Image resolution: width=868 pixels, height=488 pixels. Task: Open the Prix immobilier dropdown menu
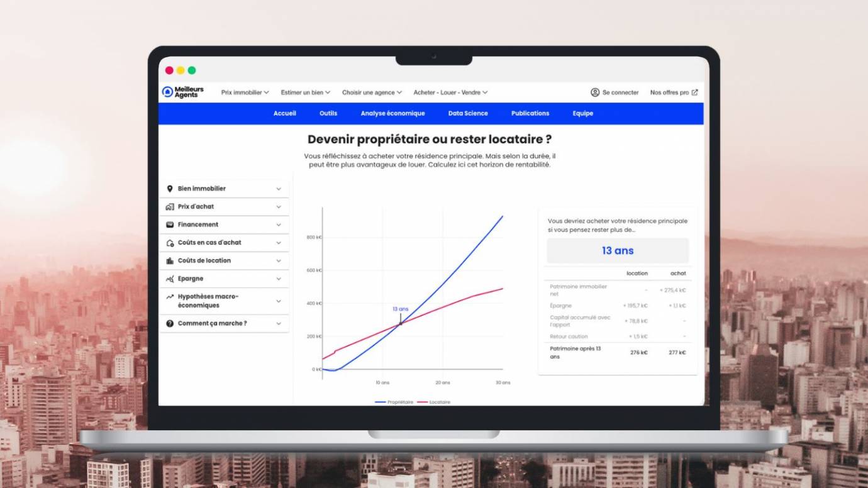pyautogui.click(x=245, y=92)
